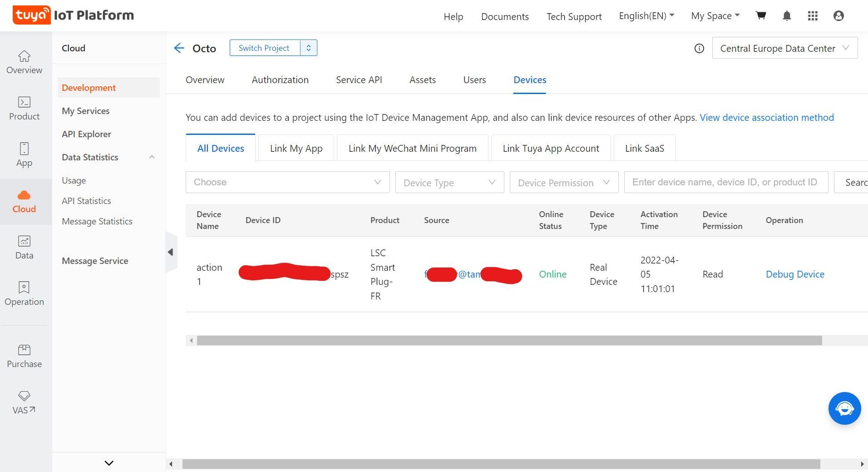Click the page bottom horizontal scrollbar
This screenshot has width=868, height=472.
(501, 464)
